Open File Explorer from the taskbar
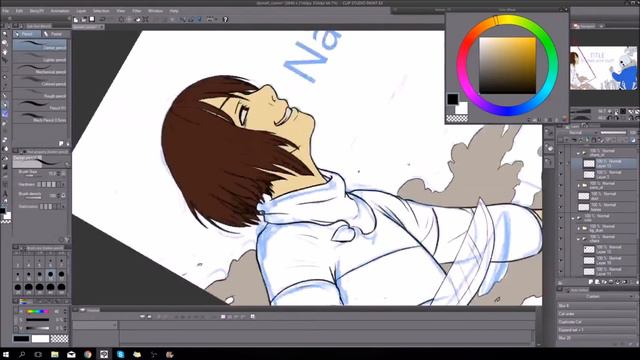 click(55, 354)
